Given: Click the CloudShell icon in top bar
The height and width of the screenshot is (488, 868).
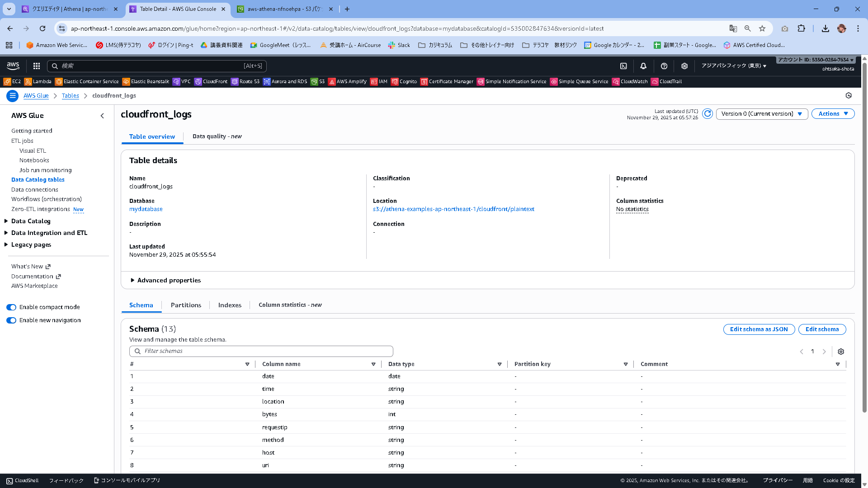Looking at the screenshot, I should [x=623, y=66].
